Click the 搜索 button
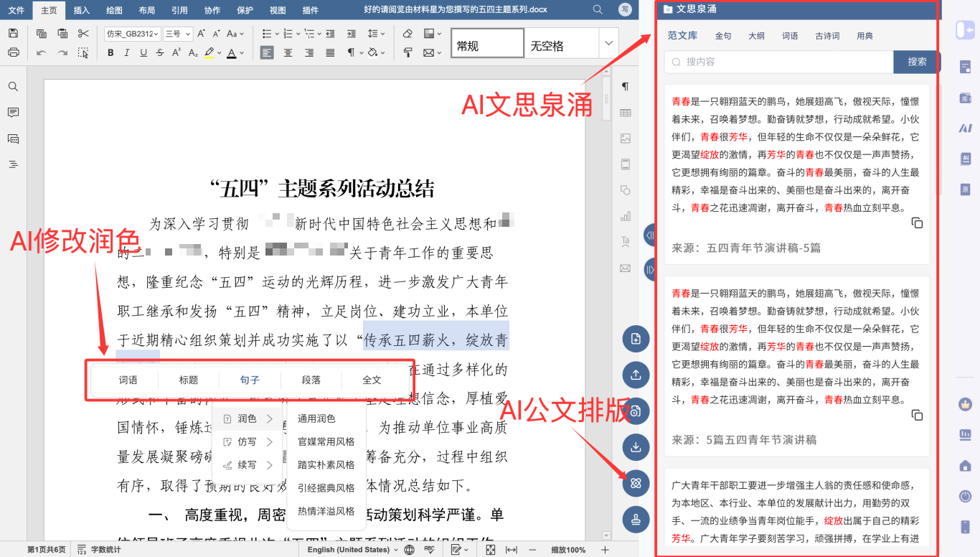The height and width of the screenshot is (557, 980). [x=917, y=62]
